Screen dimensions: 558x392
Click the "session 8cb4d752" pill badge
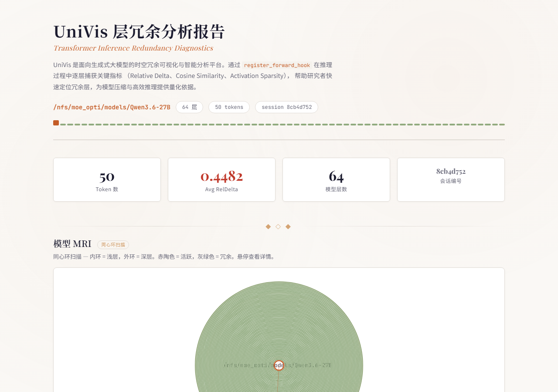[x=286, y=107]
